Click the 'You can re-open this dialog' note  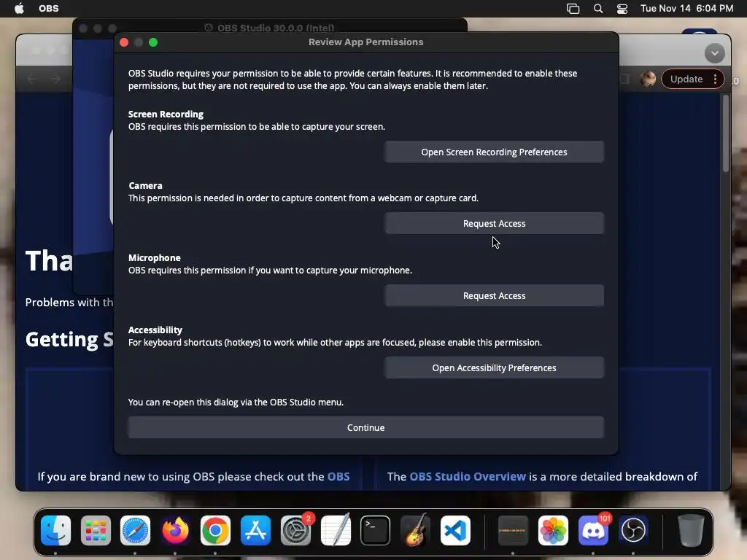tap(236, 402)
